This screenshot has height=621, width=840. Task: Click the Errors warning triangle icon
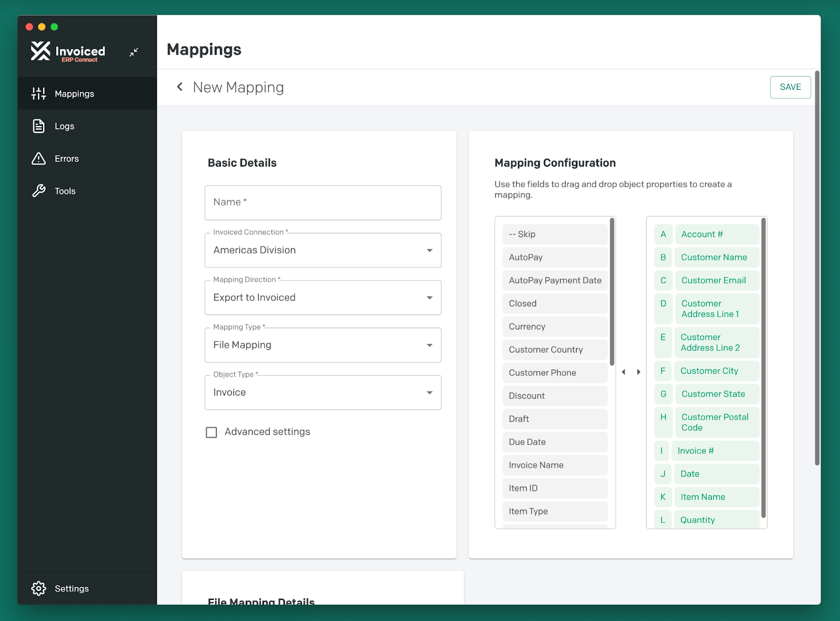tap(38, 158)
